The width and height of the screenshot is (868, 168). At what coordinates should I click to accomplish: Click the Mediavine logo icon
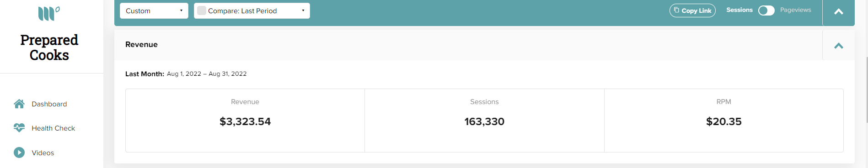(49, 13)
